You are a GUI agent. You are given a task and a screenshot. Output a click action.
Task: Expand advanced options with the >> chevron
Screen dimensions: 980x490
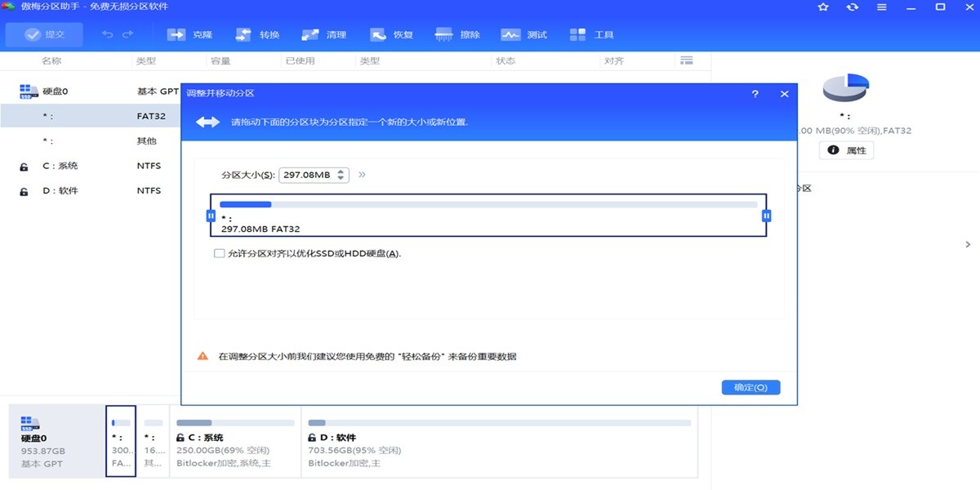point(360,174)
